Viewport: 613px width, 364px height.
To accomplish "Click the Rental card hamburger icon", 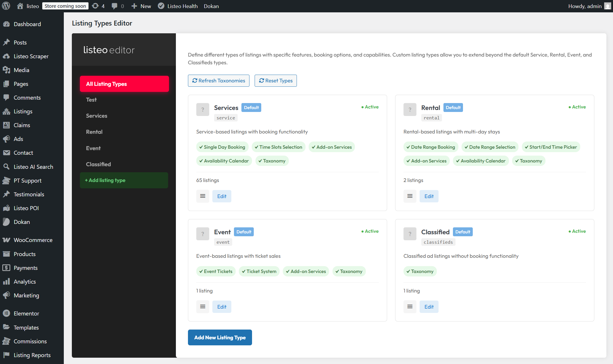I will pos(410,196).
